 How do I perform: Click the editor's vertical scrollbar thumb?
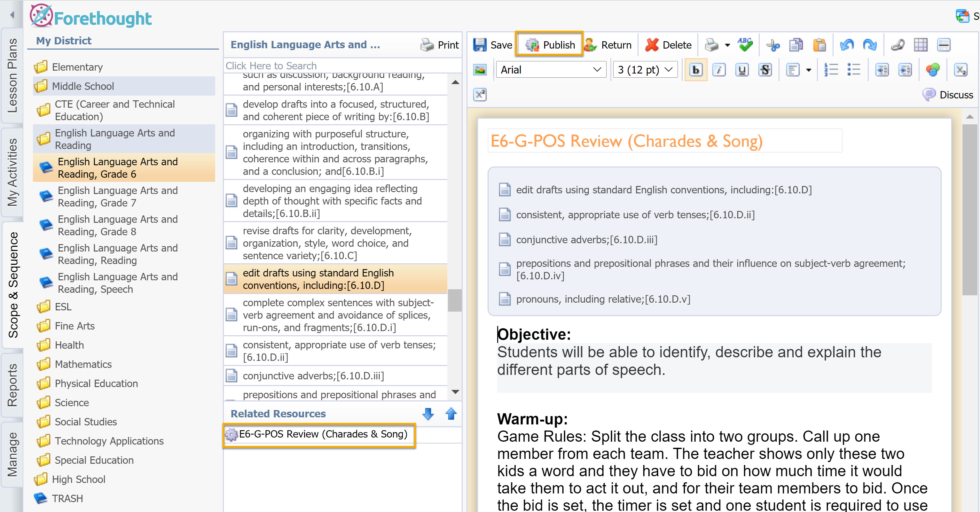coord(970,209)
